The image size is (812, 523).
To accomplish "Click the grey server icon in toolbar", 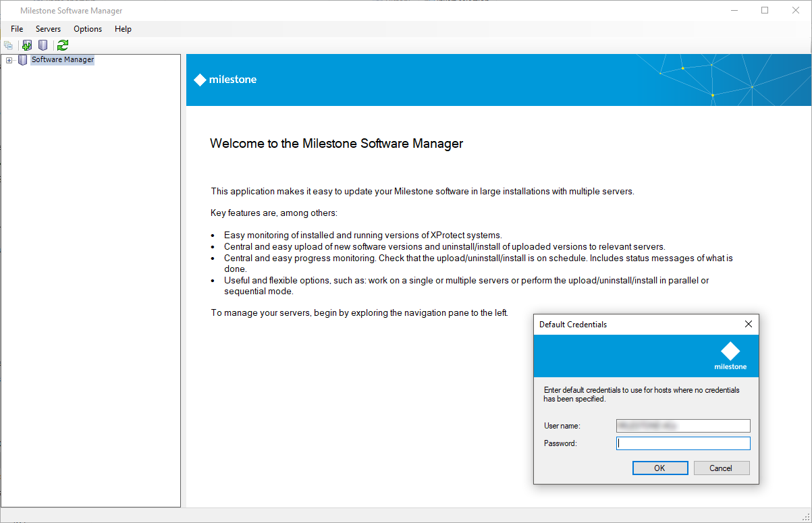I will 43,45.
